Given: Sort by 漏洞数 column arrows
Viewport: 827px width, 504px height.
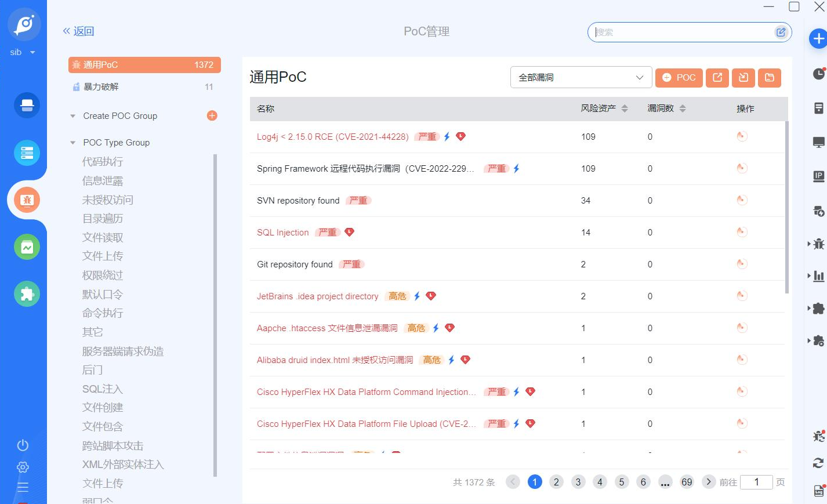Looking at the screenshot, I should (x=683, y=108).
